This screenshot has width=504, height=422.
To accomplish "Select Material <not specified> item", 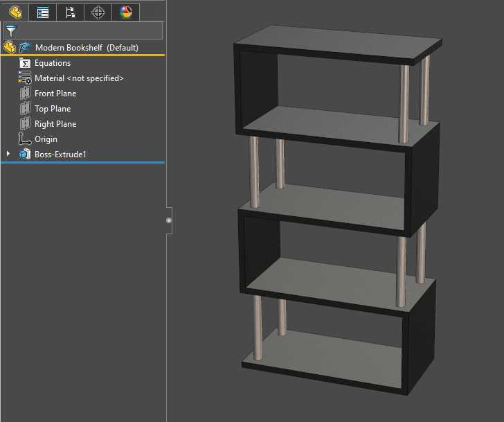I will coord(79,78).
